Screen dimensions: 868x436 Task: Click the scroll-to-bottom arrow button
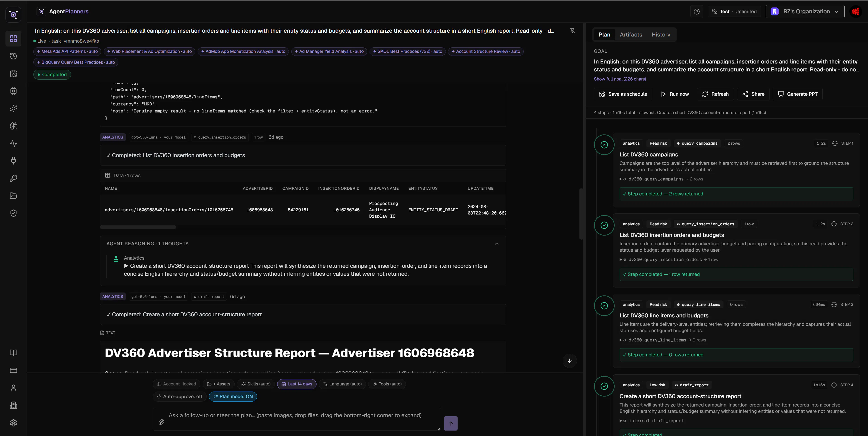[569, 361]
